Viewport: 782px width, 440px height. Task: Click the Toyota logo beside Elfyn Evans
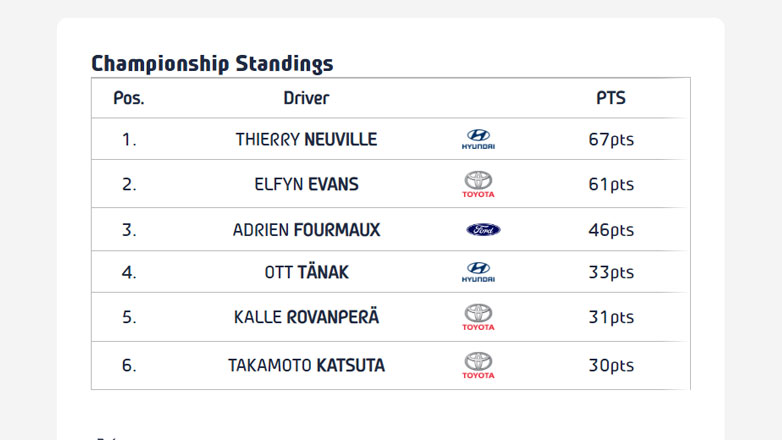478,184
